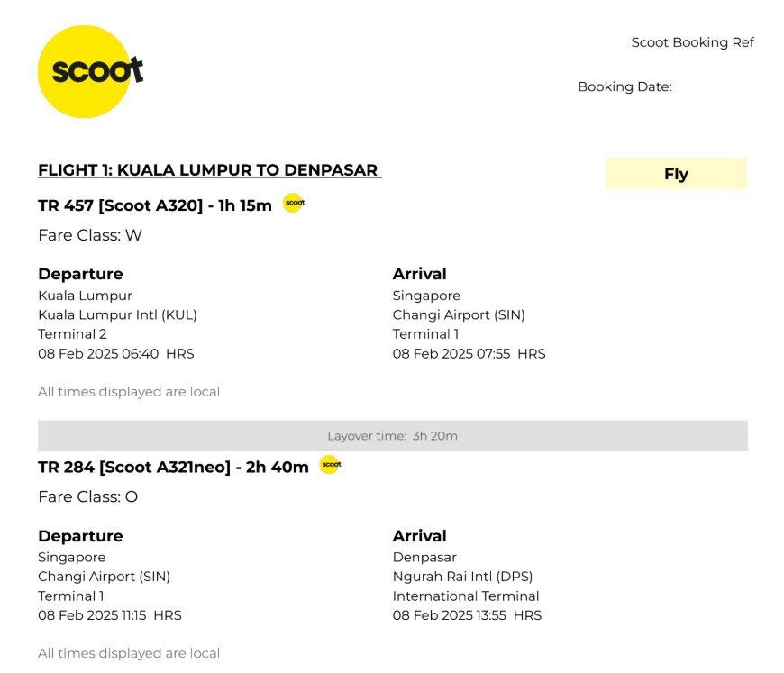Click the Fare Class: W text
The image size is (784, 673).
[x=90, y=235]
